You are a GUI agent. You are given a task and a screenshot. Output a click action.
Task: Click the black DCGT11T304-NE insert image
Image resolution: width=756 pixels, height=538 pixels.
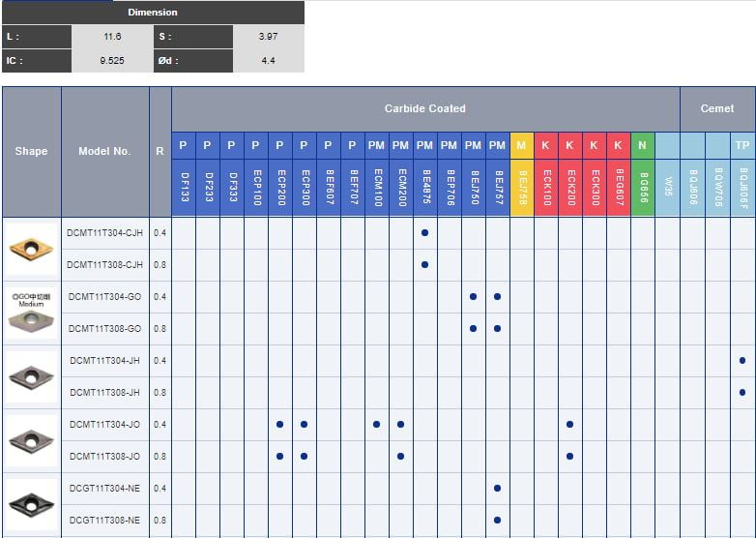[31, 504]
